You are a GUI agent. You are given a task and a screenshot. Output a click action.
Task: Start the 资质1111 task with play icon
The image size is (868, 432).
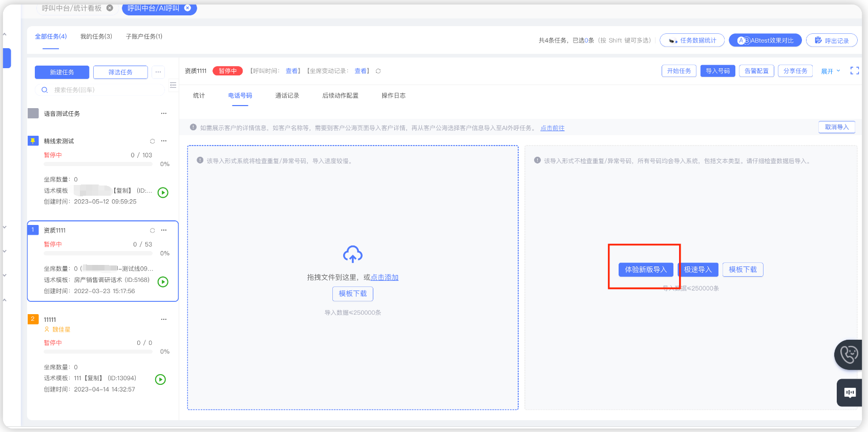(x=163, y=282)
